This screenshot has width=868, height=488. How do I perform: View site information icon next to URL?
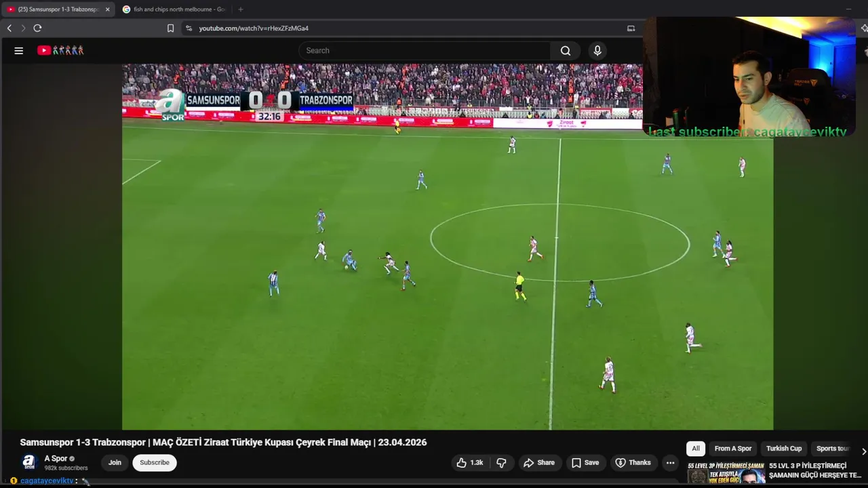point(189,28)
